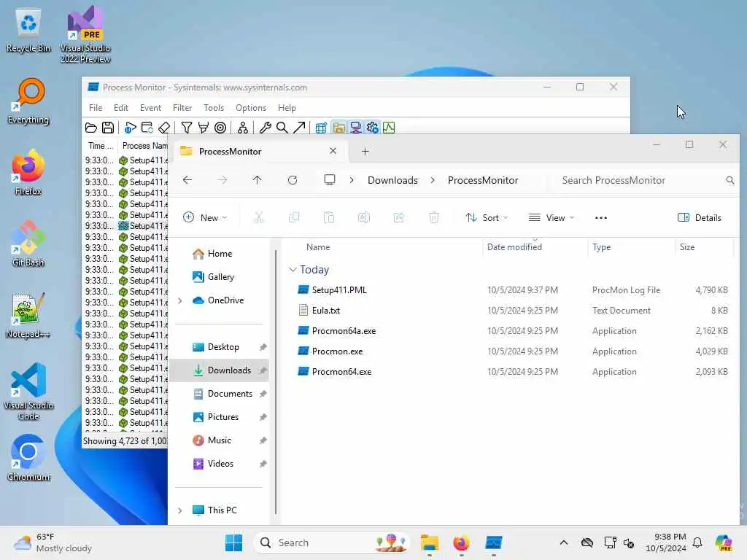Image resolution: width=747 pixels, height=560 pixels.
Task: Add a new File Explorer tab
Action: pyautogui.click(x=365, y=152)
